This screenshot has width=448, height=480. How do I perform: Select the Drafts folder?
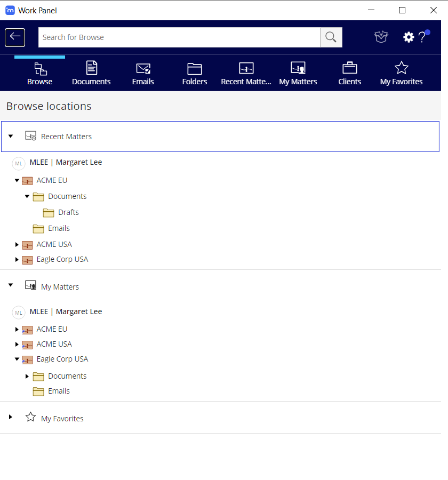[x=68, y=212]
